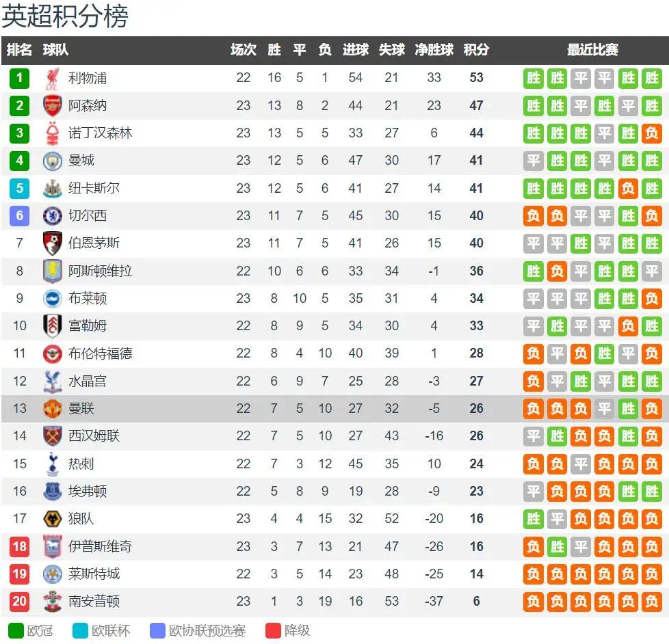This screenshot has height=644, width=669.
Task: Click the Southampton club crest icon
Action: [x=53, y=602]
